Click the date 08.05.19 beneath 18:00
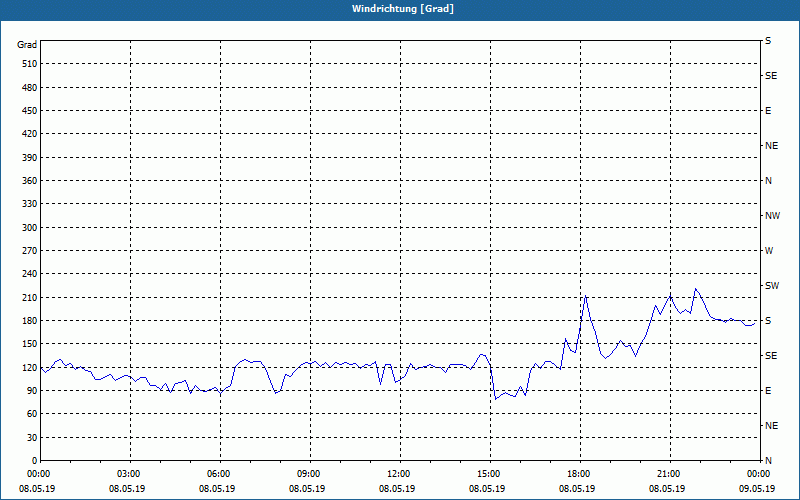Viewport: 800px width, 500px height. pyautogui.click(x=577, y=488)
